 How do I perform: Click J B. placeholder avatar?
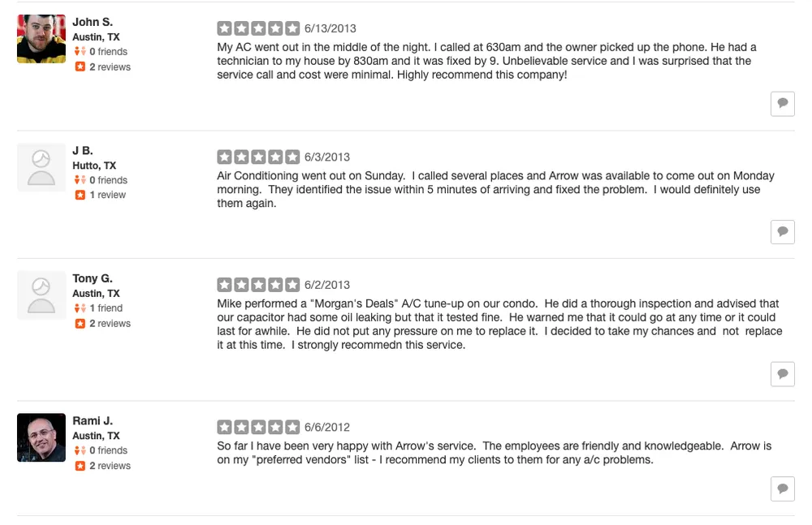[41, 167]
